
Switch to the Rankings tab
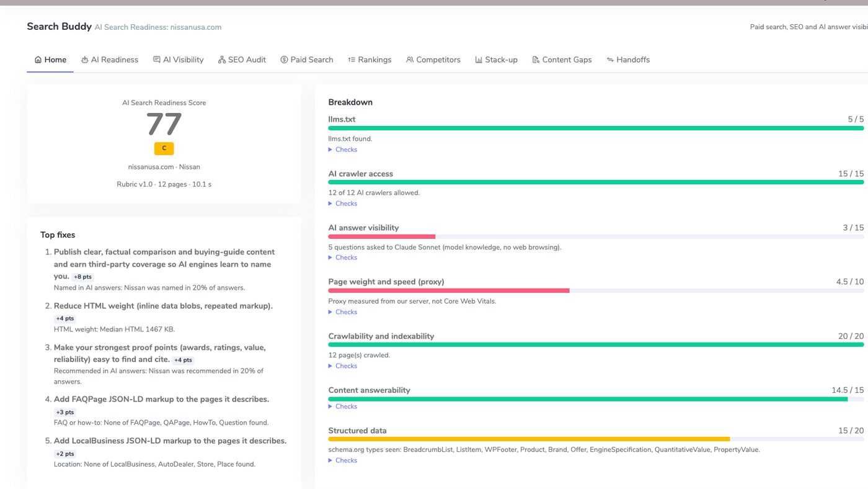click(370, 60)
